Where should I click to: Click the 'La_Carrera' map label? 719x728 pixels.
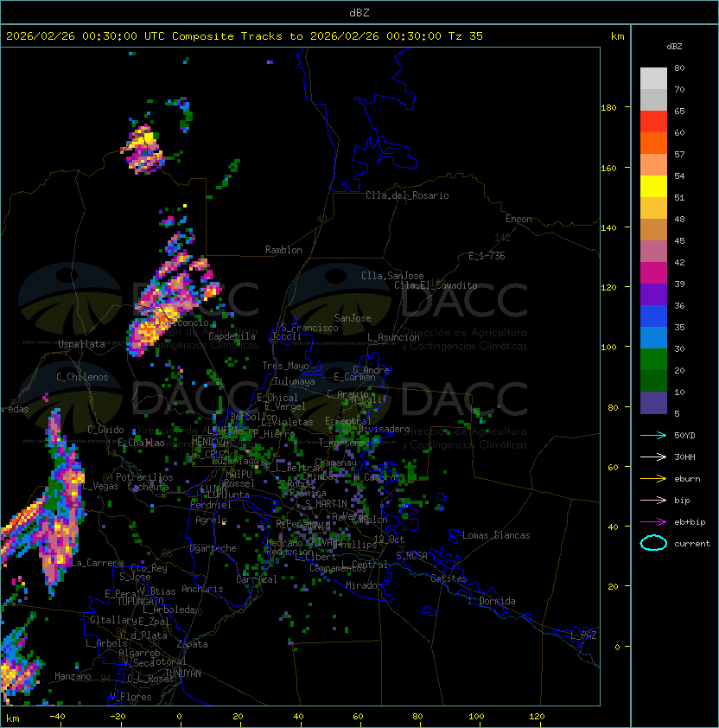pyautogui.click(x=97, y=563)
